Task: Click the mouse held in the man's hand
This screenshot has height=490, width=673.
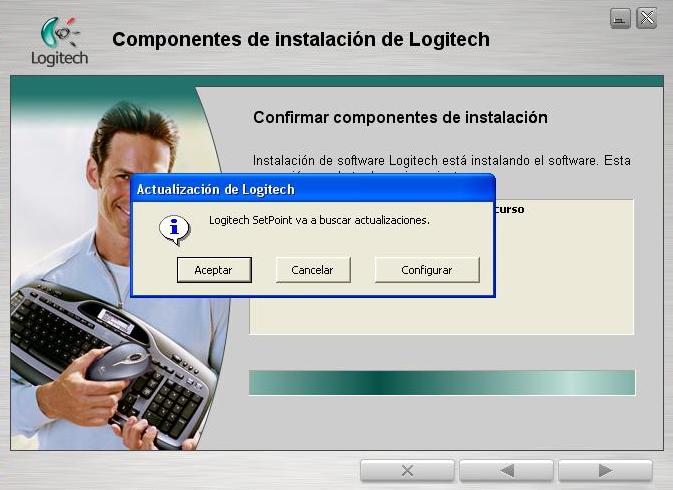Action: pyautogui.click(x=119, y=361)
